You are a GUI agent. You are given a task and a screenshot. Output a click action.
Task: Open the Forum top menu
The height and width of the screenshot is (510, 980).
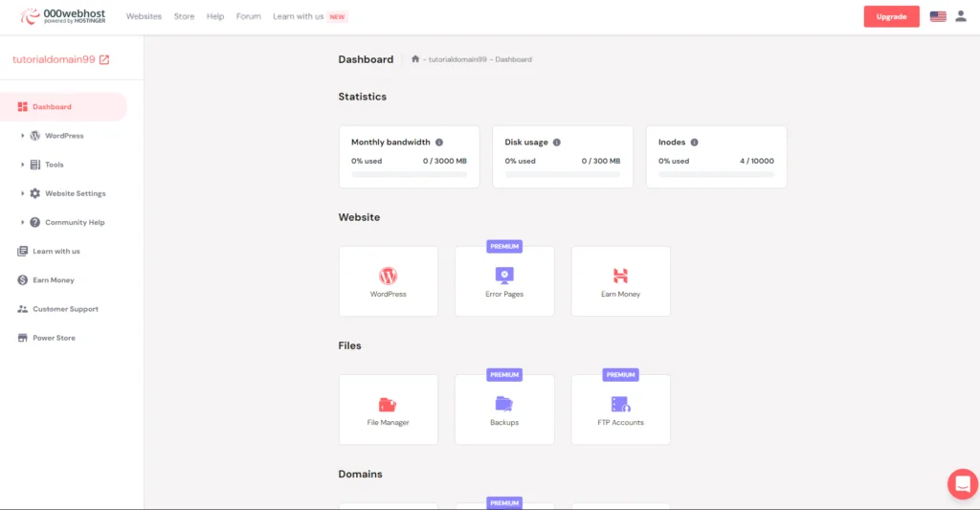point(248,16)
